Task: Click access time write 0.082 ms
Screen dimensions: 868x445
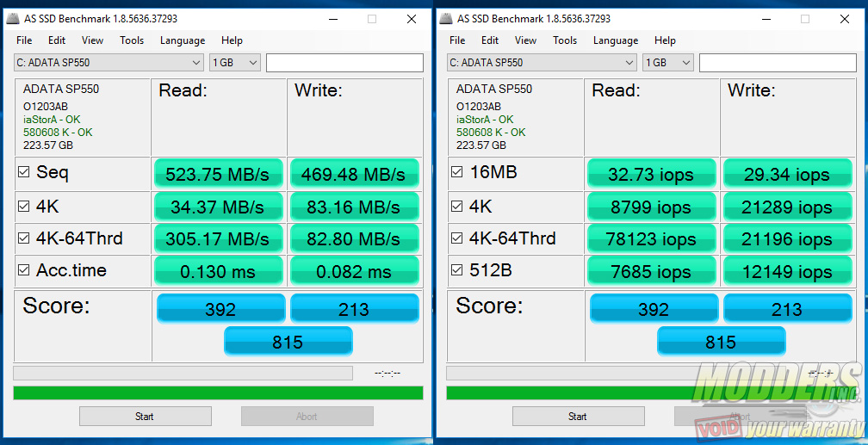Action: [x=354, y=271]
